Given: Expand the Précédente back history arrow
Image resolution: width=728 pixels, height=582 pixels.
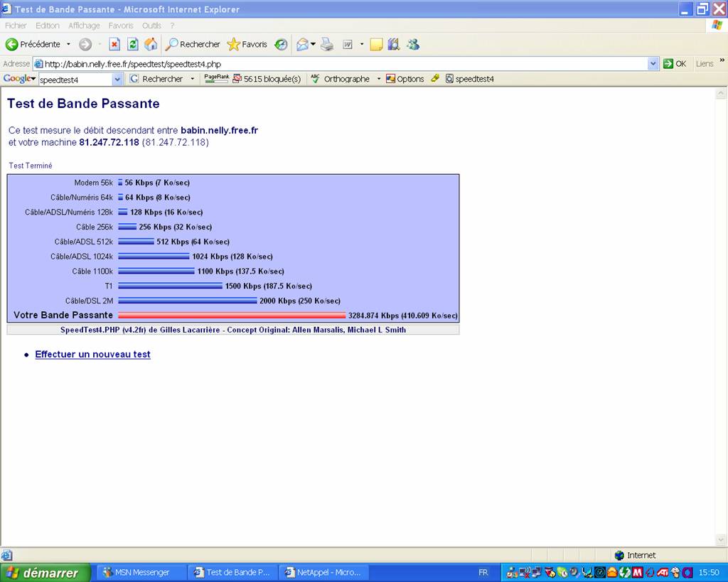Looking at the screenshot, I should 68,44.
